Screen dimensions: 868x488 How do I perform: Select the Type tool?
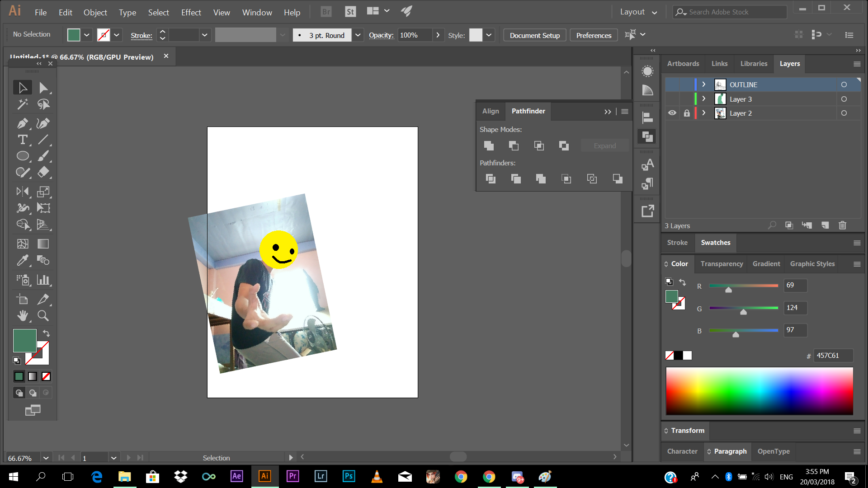[22, 140]
